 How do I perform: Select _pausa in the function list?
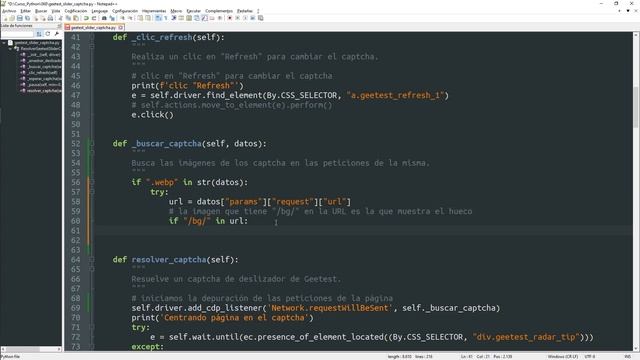(44, 84)
